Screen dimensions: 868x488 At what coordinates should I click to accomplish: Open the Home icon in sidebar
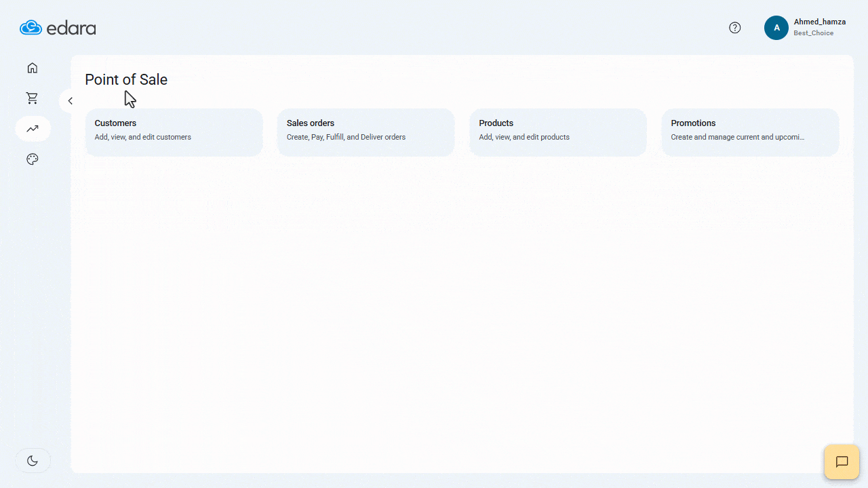click(x=33, y=68)
